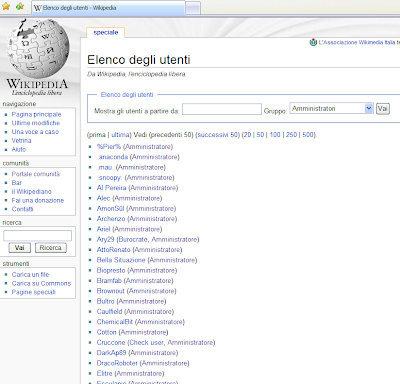
Task: Open user Brownout page
Action: tap(111, 291)
